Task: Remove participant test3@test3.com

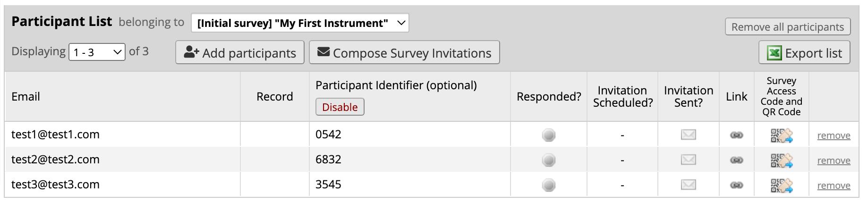Action: [834, 186]
